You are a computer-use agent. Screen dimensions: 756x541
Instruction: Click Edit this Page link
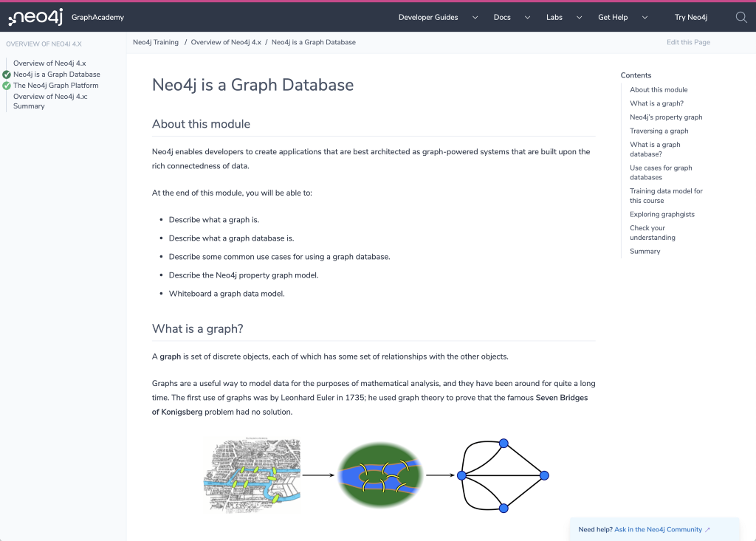688,42
